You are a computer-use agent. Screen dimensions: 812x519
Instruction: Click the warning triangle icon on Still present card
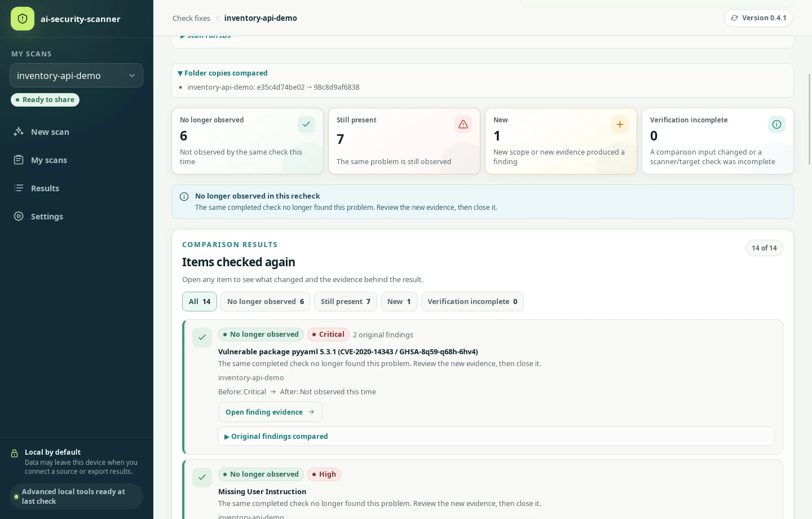pyautogui.click(x=463, y=124)
